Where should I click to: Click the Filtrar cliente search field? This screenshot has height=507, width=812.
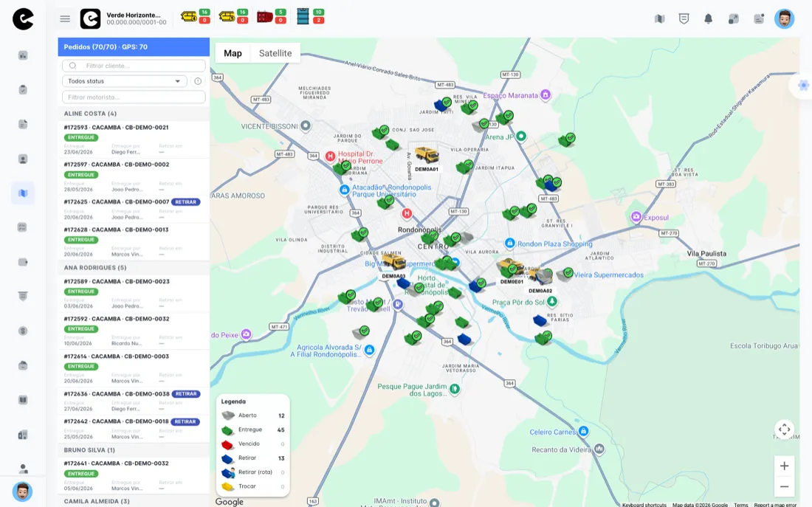point(134,66)
